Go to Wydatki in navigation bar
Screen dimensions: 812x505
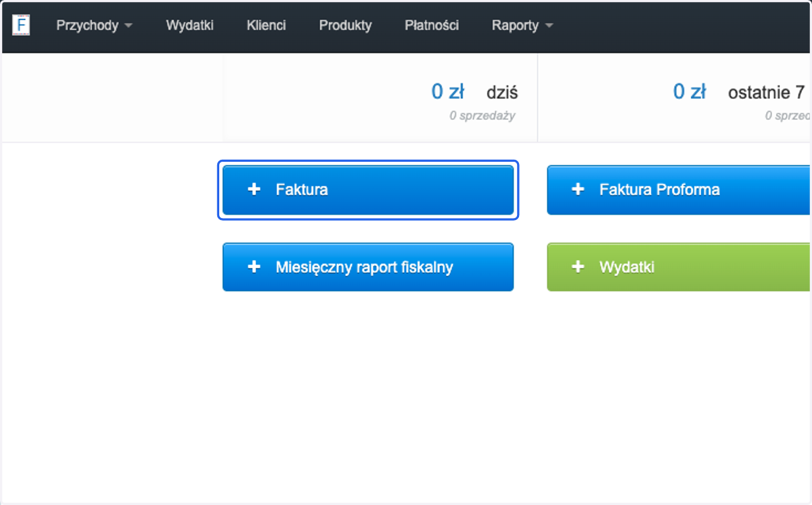click(x=189, y=26)
